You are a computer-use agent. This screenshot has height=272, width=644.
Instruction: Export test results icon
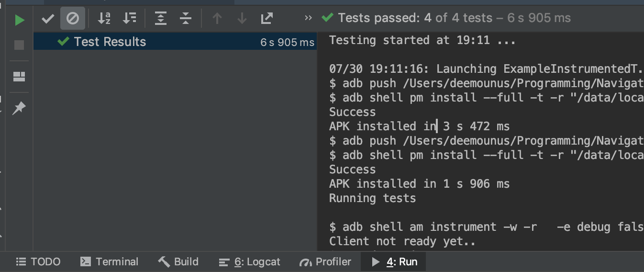tap(267, 19)
